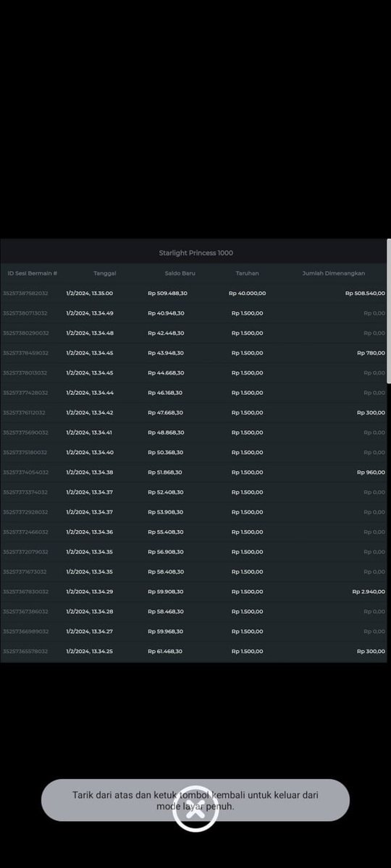Select session ID 35257366989032

25,631
